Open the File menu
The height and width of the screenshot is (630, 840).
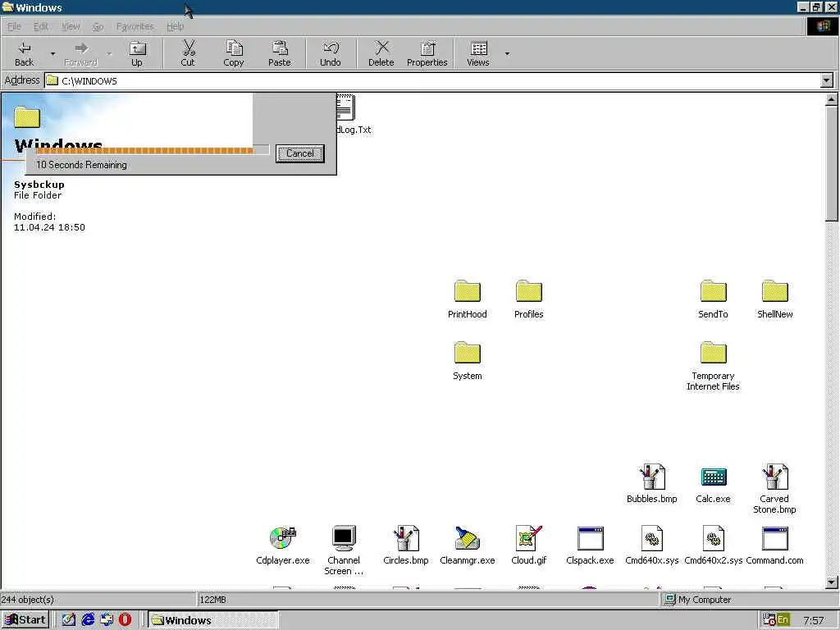[x=14, y=26]
